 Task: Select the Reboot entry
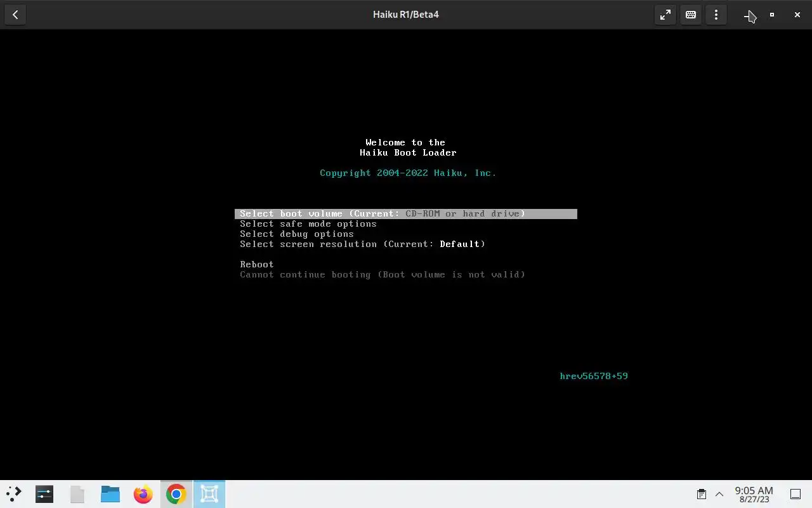[257, 265]
